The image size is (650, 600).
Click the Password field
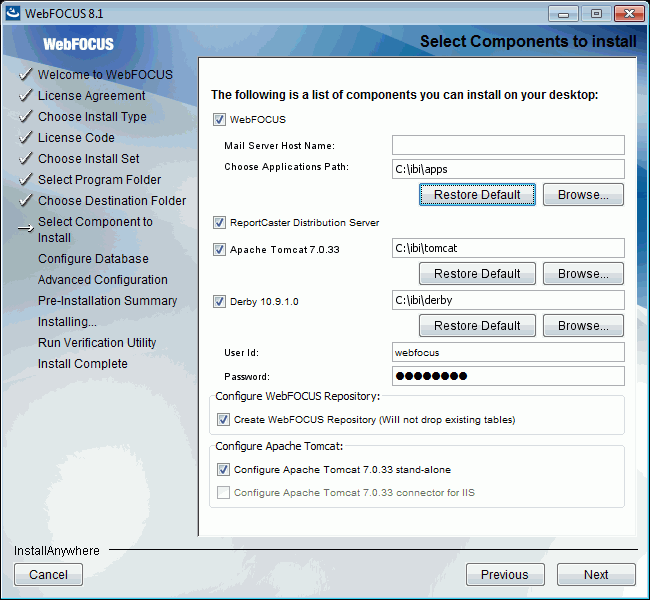click(508, 376)
